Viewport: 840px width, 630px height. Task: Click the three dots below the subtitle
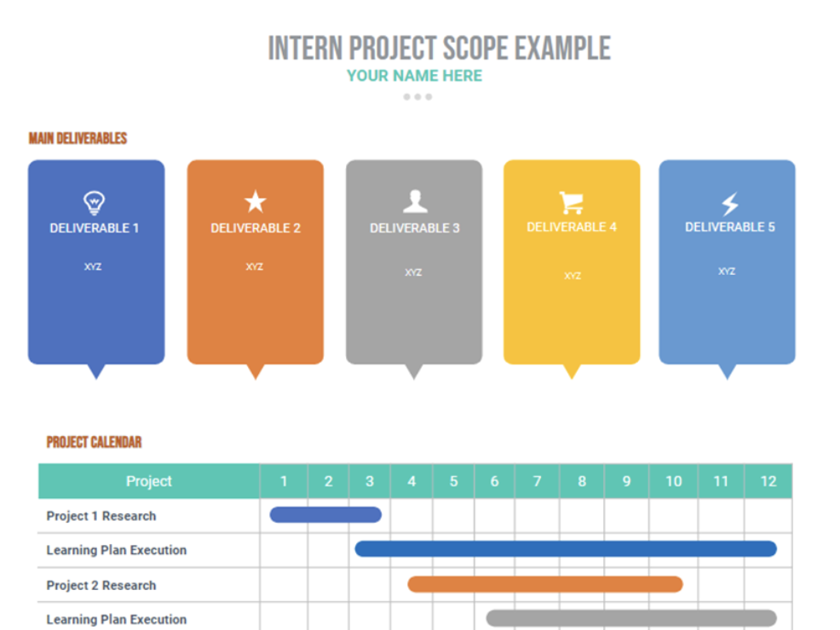point(417,97)
